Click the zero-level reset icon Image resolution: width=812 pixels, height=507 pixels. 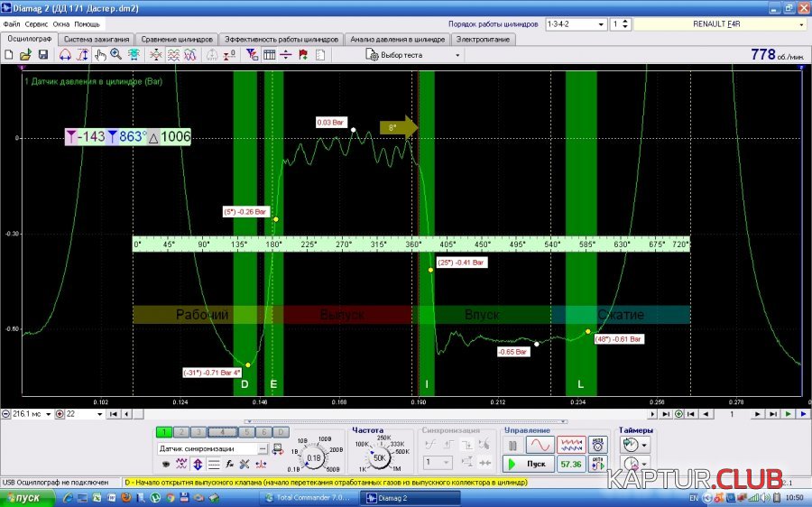coord(229,54)
